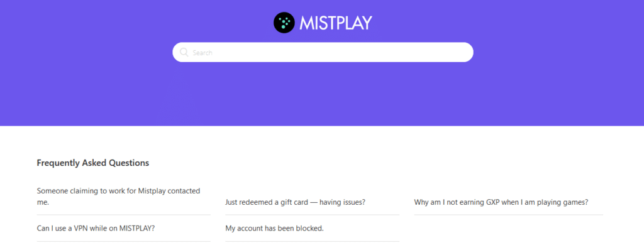Click the magnifying glass search icon
This screenshot has width=644, height=250.
[184, 52]
